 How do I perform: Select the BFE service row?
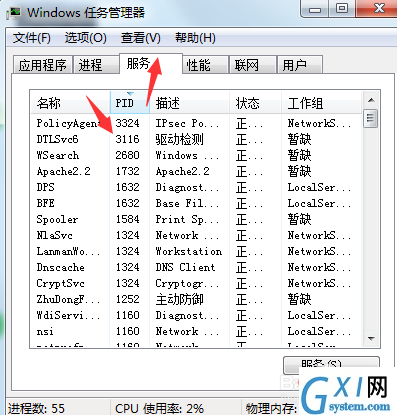click(195, 203)
